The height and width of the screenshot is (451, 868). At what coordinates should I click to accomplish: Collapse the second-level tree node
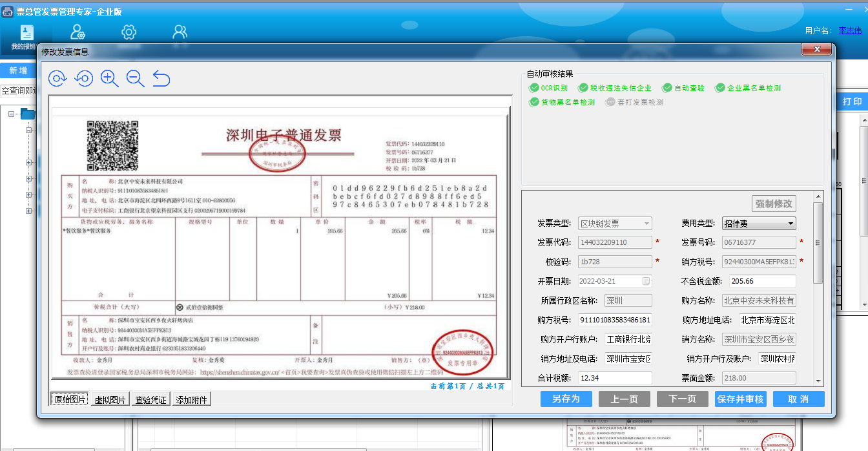[28, 131]
